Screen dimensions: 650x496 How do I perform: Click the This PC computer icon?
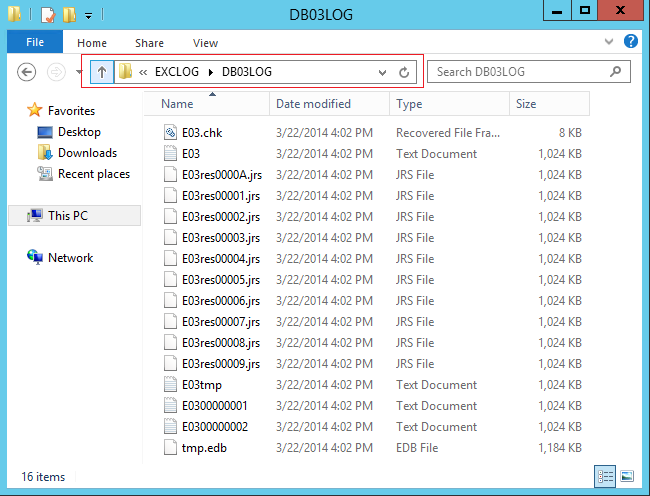point(35,215)
